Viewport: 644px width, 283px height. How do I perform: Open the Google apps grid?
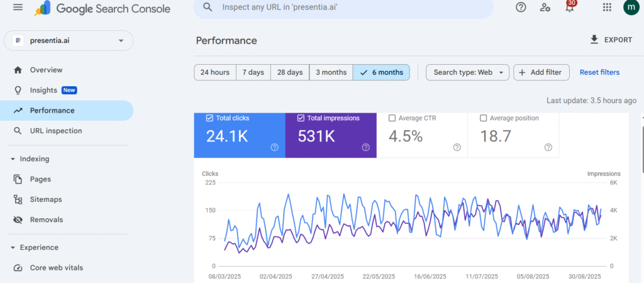tap(607, 8)
